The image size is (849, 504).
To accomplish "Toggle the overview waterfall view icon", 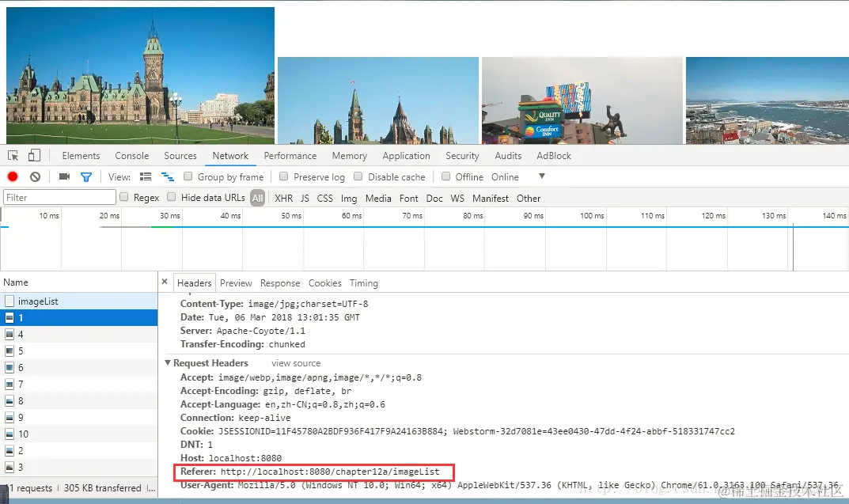I will (x=167, y=176).
